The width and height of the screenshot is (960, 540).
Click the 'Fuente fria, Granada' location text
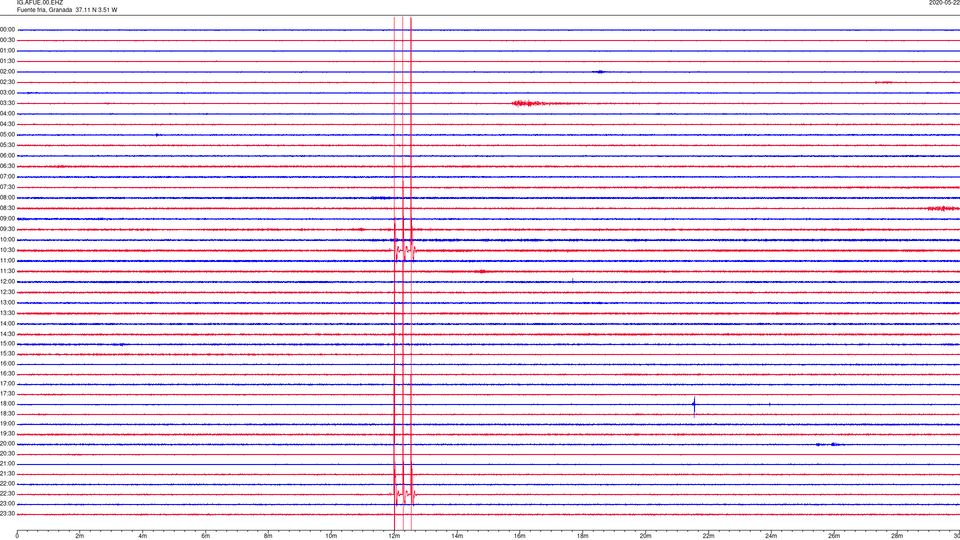pos(44,10)
